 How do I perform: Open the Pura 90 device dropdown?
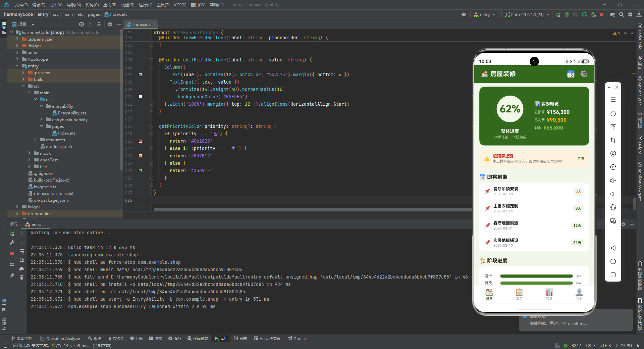click(x=527, y=14)
